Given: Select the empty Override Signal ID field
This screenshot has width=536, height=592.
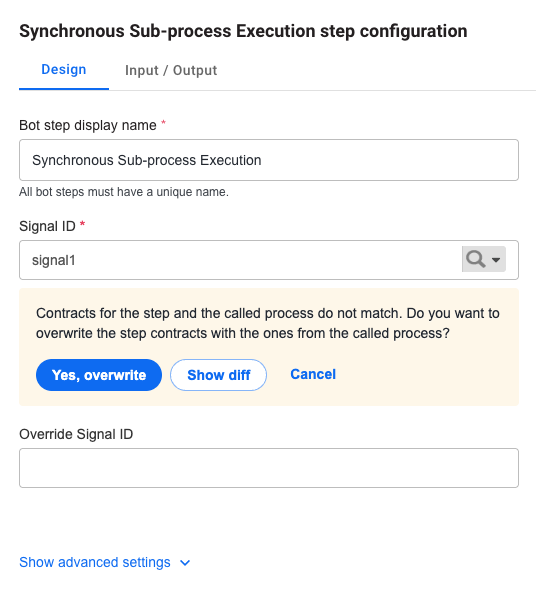Looking at the screenshot, I should 269,468.
